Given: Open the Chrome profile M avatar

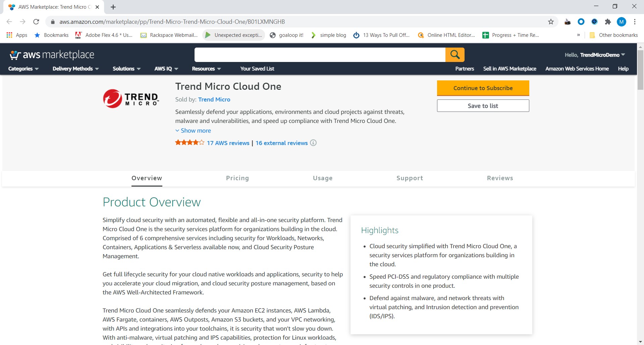Looking at the screenshot, I should [x=622, y=22].
